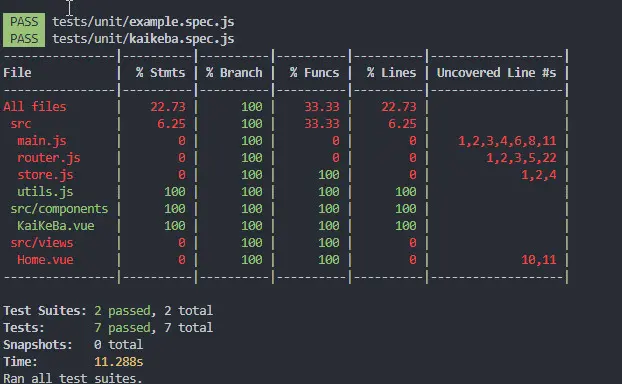The width and height of the screenshot is (622, 384).
Task: Click the first green PASS badge
Action: coord(24,21)
